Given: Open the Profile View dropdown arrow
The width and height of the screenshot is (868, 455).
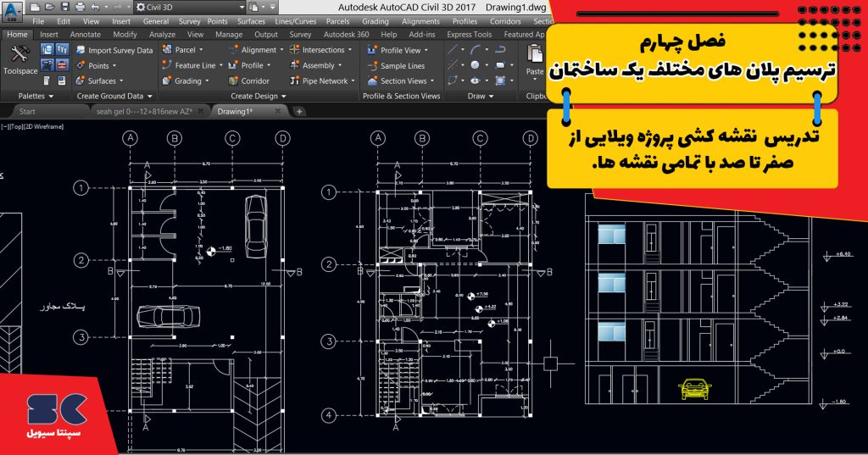Looking at the screenshot, I should [x=426, y=50].
